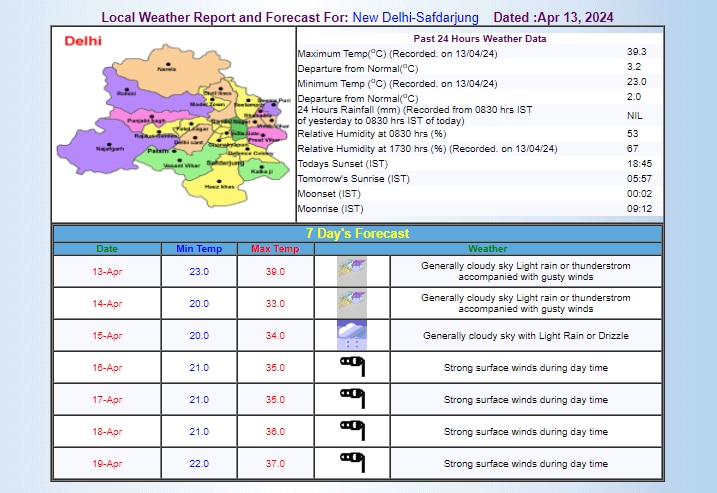
Task: Click the 13-Apr date cell
Action: pos(107,272)
